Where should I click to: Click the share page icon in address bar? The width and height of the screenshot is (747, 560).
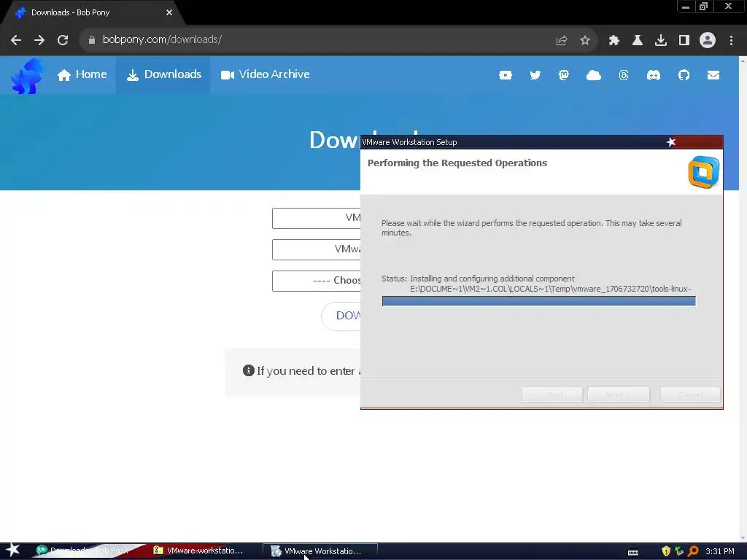(562, 41)
